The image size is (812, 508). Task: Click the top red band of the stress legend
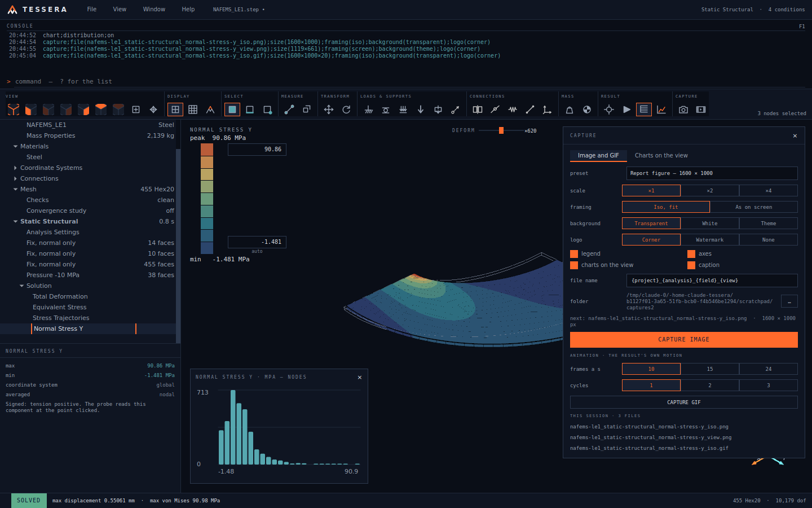207,149
